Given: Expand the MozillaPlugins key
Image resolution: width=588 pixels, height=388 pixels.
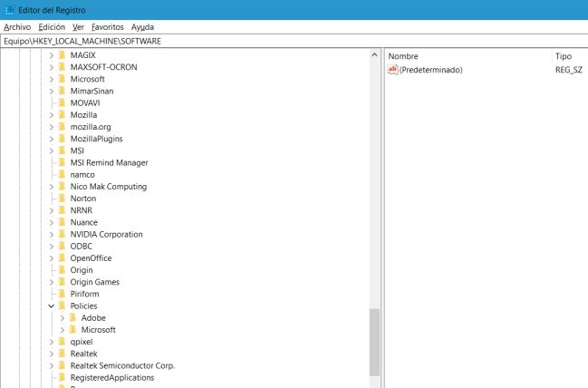Looking at the screenshot, I should (x=52, y=139).
